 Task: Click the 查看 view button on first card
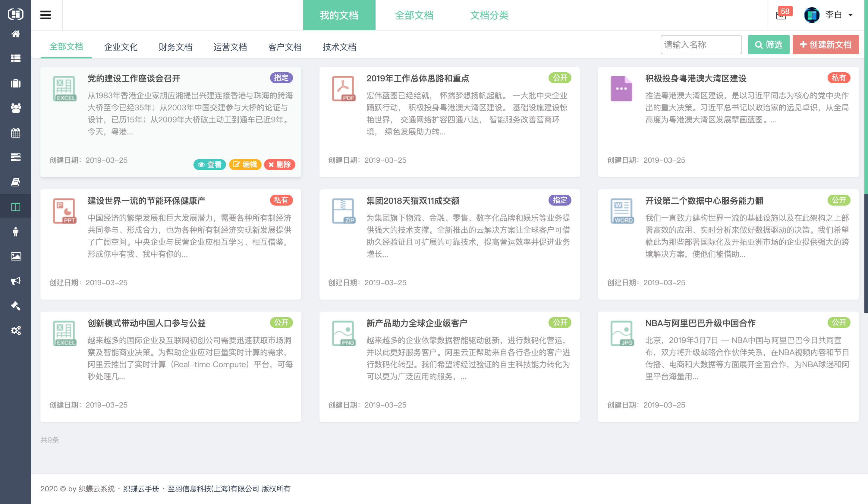(x=210, y=165)
